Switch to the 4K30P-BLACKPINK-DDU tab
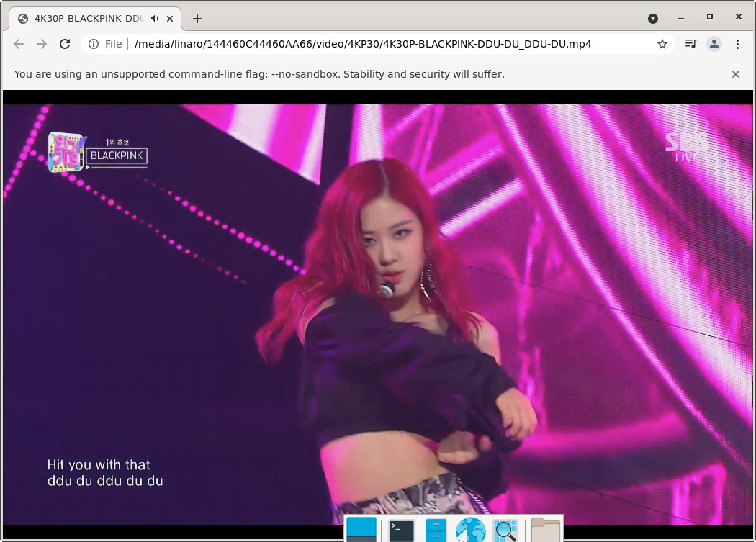Image resolution: width=756 pixels, height=542 pixels. pos(86,18)
